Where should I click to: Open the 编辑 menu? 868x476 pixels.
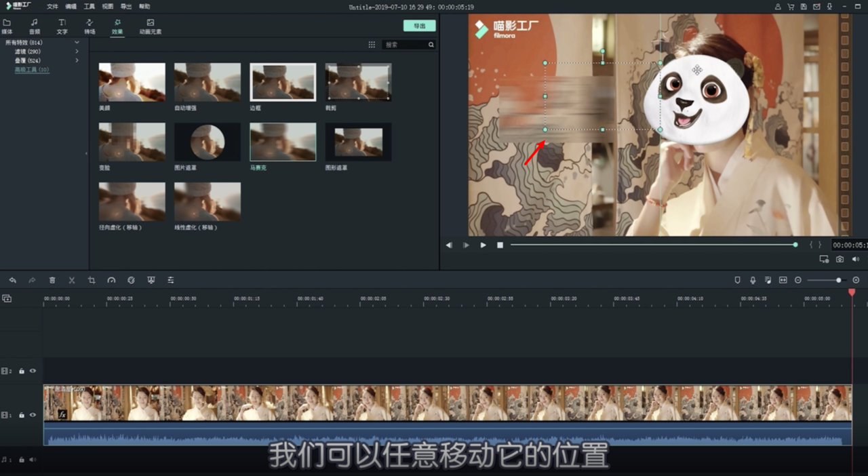point(71,6)
